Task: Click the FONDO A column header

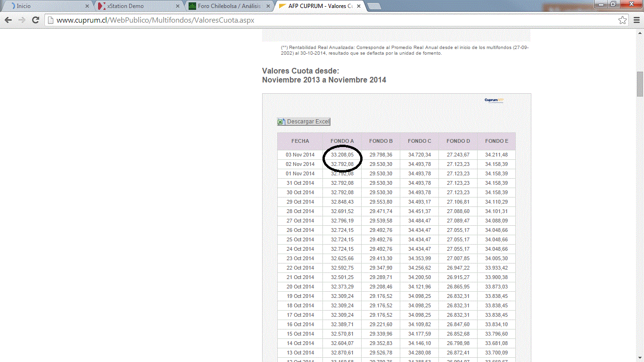Action: point(342,141)
